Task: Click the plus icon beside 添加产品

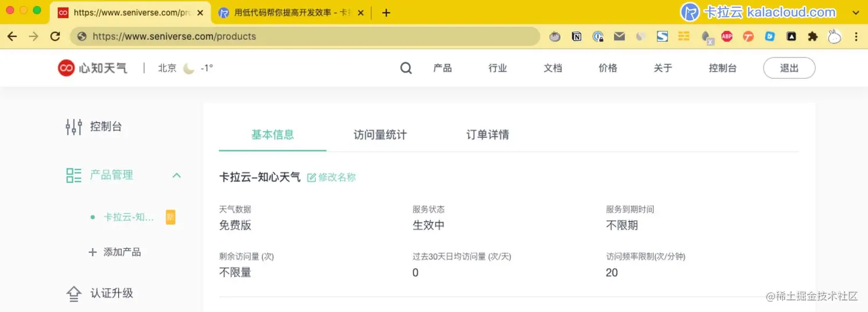Action: click(x=92, y=252)
